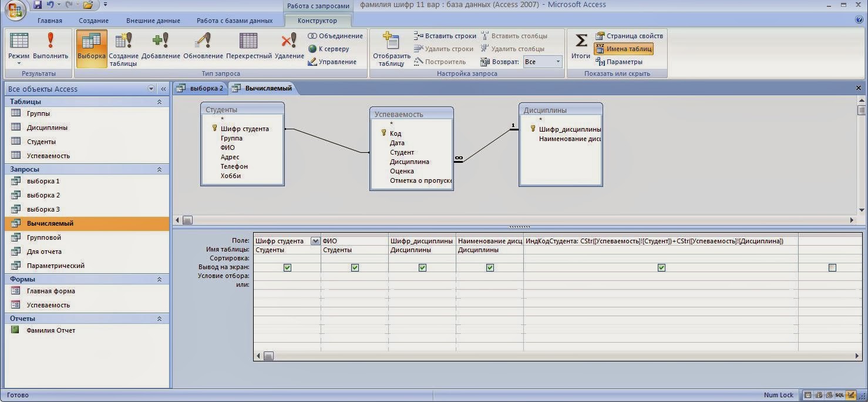868x402 pixels.
Task: Toggle Итоги totals row
Action: tap(581, 48)
